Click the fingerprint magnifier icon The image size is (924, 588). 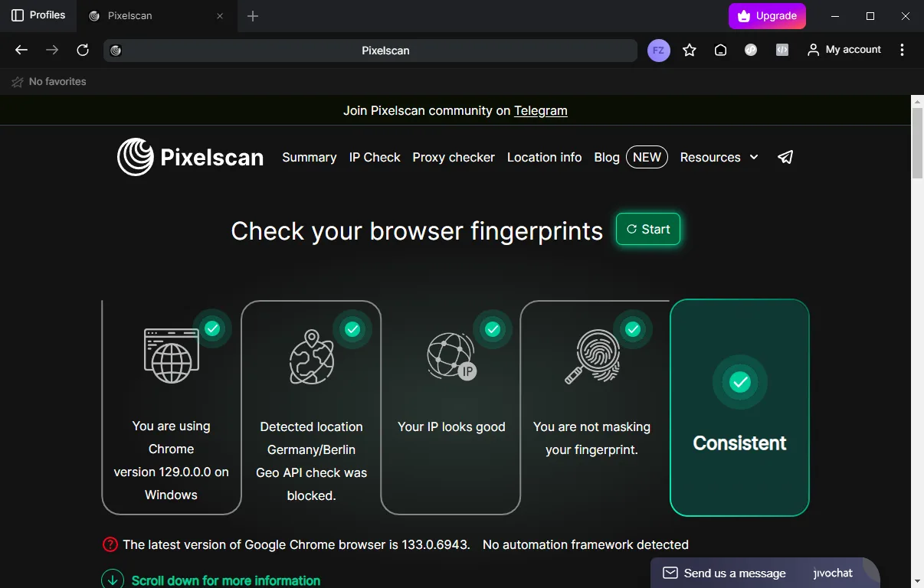pos(592,356)
